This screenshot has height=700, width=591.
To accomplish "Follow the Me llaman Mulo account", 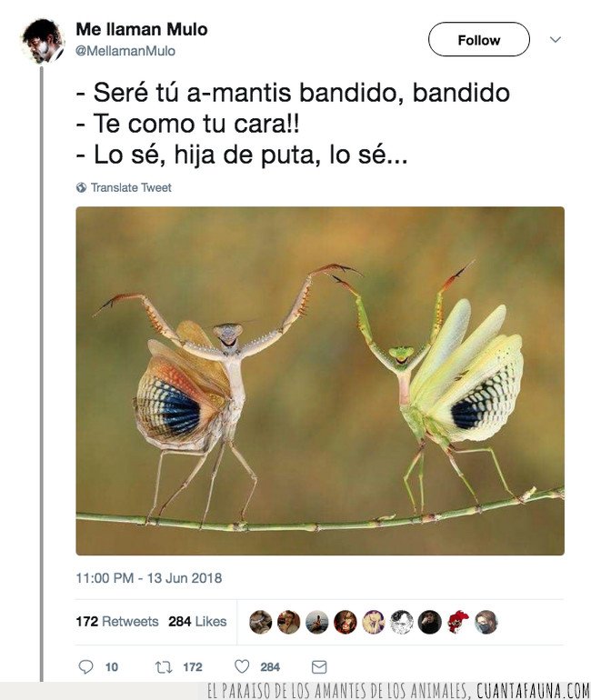I will coord(479,39).
